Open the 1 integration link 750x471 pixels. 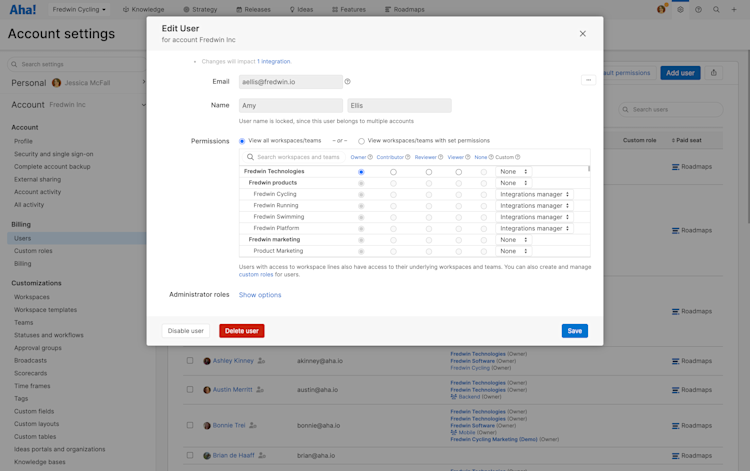click(x=274, y=62)
